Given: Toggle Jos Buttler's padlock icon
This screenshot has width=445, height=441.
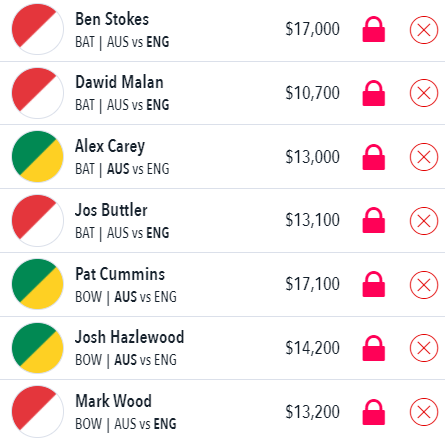Looking at the screenshot, I should tap(374, 220).
